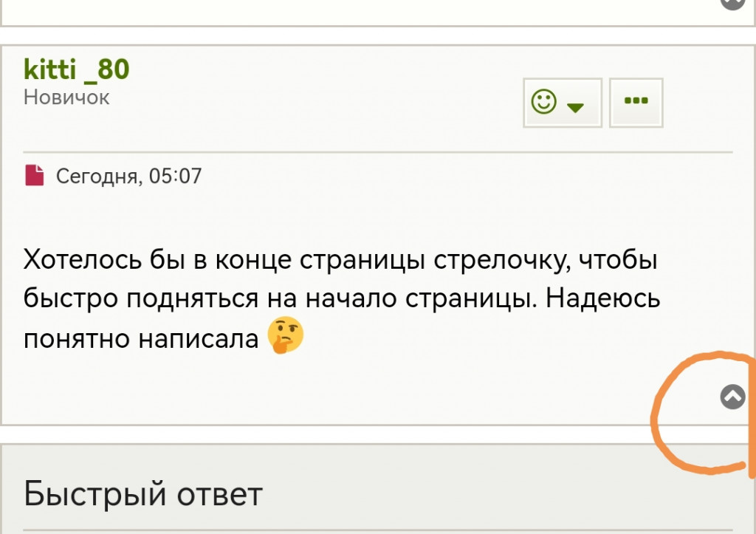Open kitti _80's user profile
Screen dimensions: 756x534
coord(77,69)
